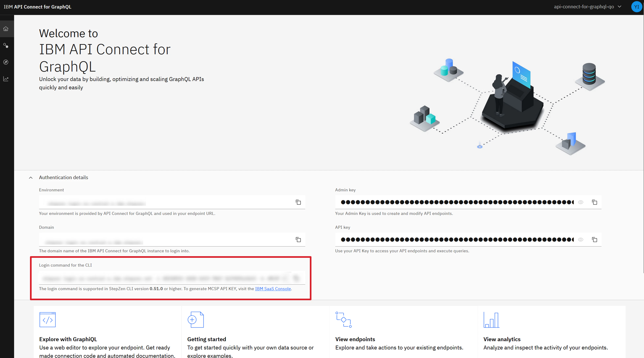Copy the API key
The image size is (644, 358).
point(594,240)
